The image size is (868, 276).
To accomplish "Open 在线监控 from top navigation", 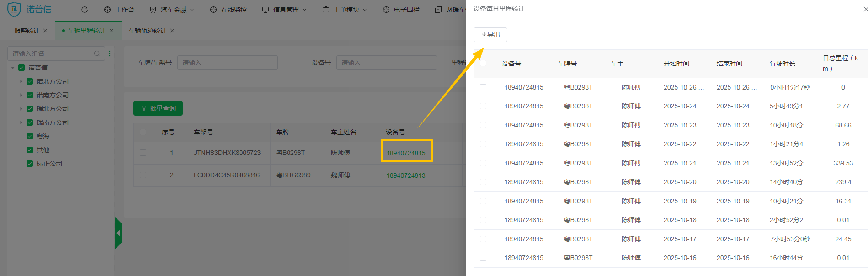I will point(229,10).
